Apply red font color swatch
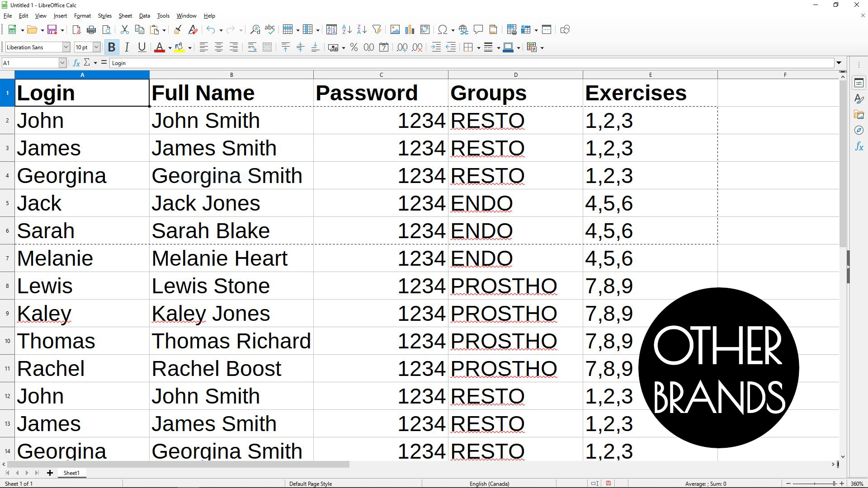 (160, 47)
